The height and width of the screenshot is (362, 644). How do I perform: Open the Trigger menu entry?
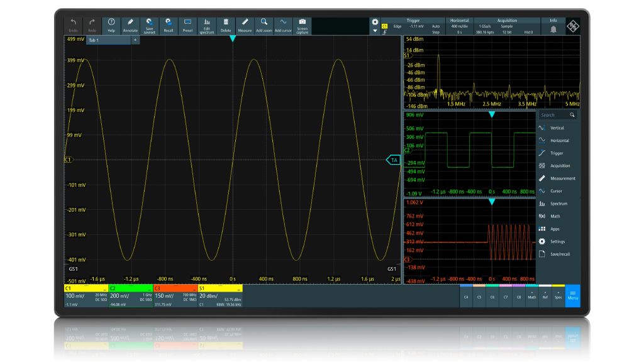pyautogui.click(x=557, y=153)
